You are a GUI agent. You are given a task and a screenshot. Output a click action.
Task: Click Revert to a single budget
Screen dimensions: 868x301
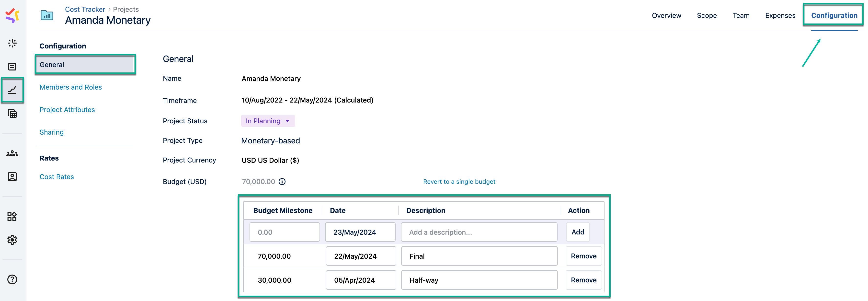point(459,181)
